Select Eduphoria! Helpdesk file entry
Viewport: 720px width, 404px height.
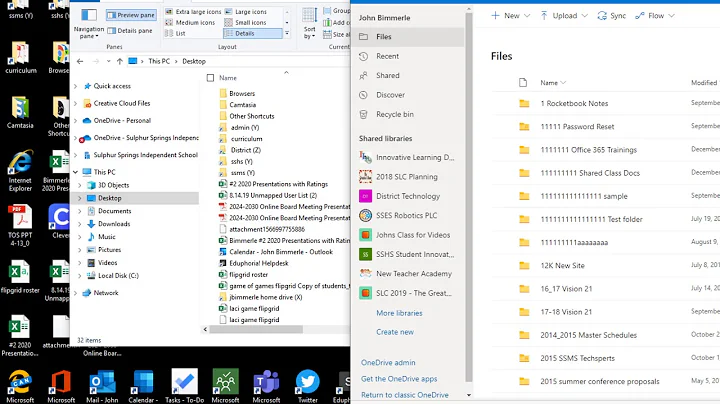(259, 263)
